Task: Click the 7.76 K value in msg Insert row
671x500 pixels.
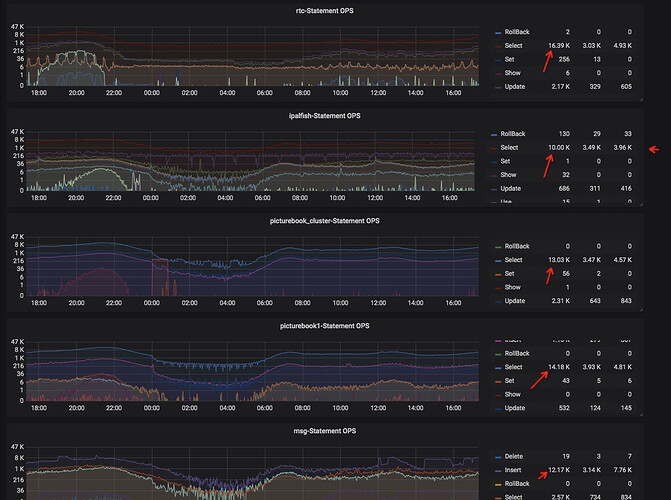Action: point(622,470)
